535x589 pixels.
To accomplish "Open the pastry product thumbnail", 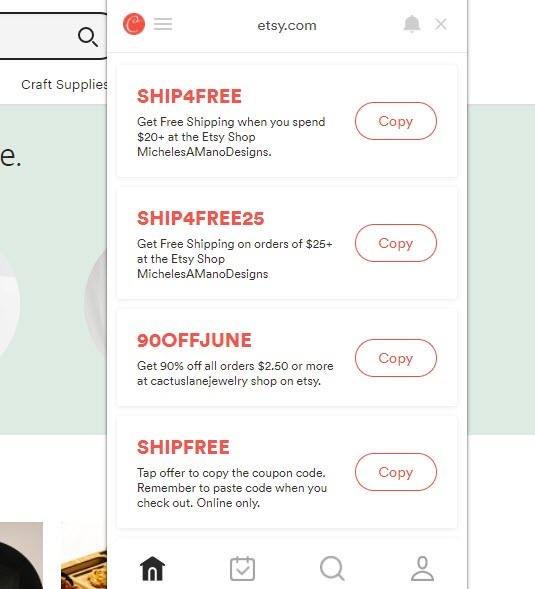I will coord(84,568).
